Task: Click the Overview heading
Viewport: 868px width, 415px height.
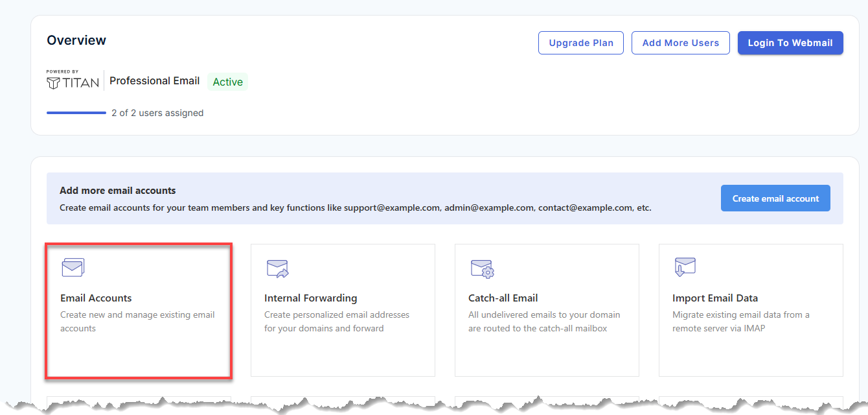Action: click(76, 40)
